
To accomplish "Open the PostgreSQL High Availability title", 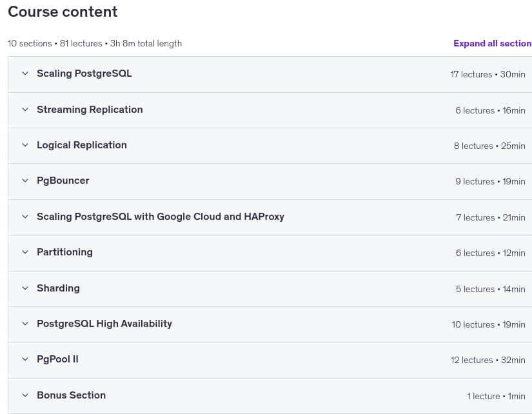I will coord(104,323).
